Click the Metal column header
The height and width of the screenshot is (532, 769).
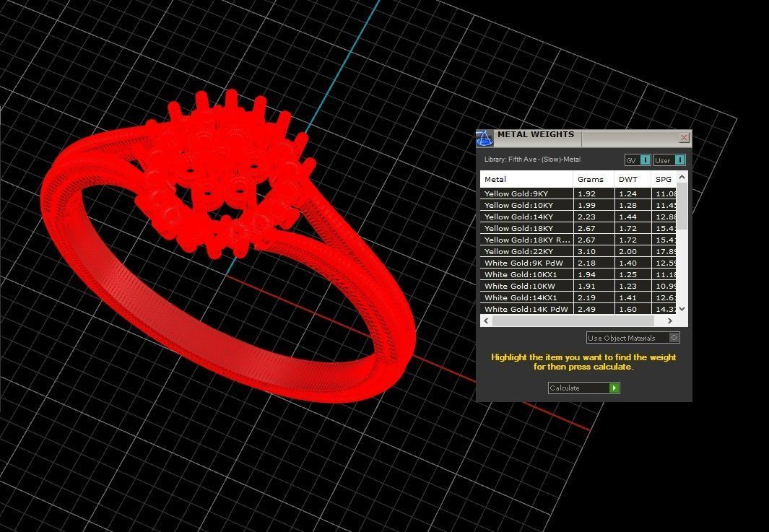pyautogui.click(x=526, y=180)
